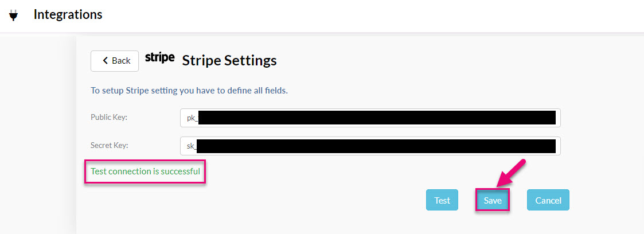The height and width of the screenshot is (234, 644).
Task: Click the Stripe logo
Action: 160,58
